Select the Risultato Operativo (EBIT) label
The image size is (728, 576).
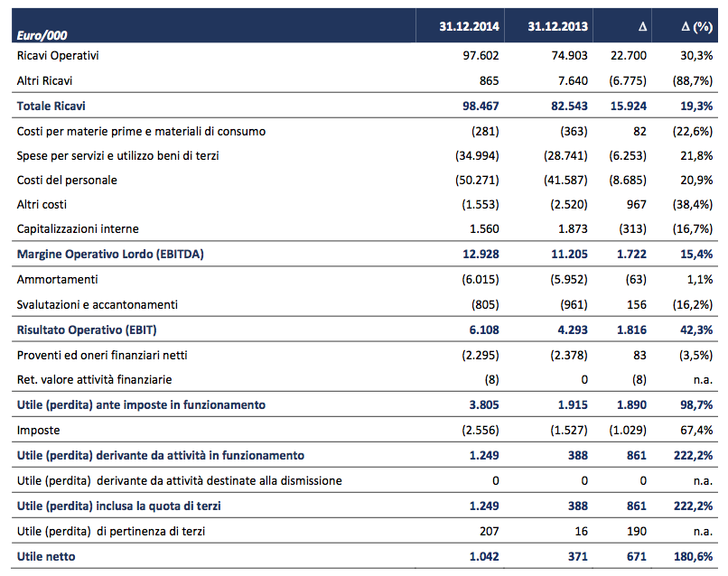click(x=93, y=330)
